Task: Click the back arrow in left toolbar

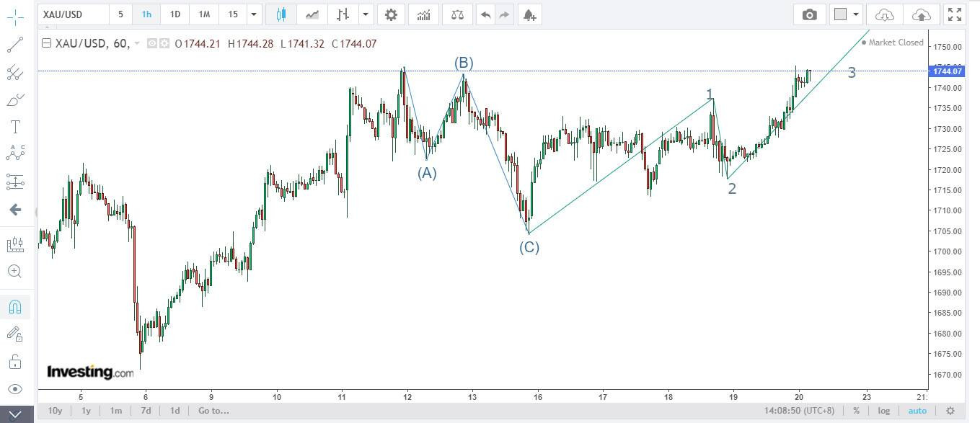Action: pos(15,210)
